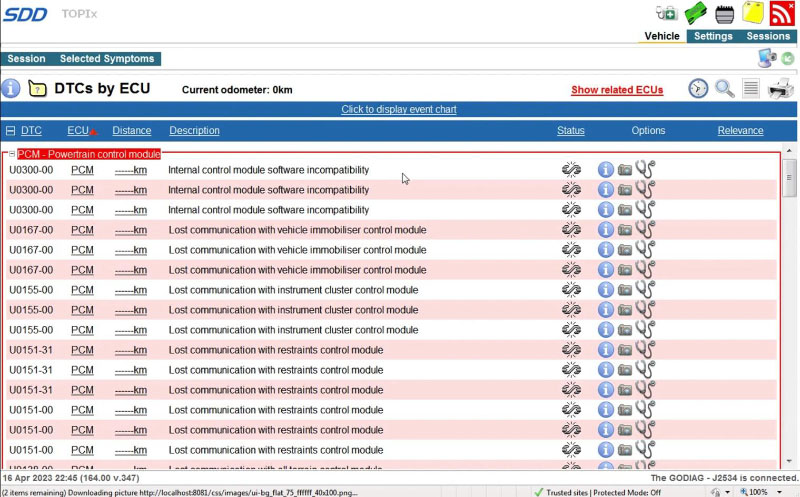Click the computer with camera screenshot icon

767,58
